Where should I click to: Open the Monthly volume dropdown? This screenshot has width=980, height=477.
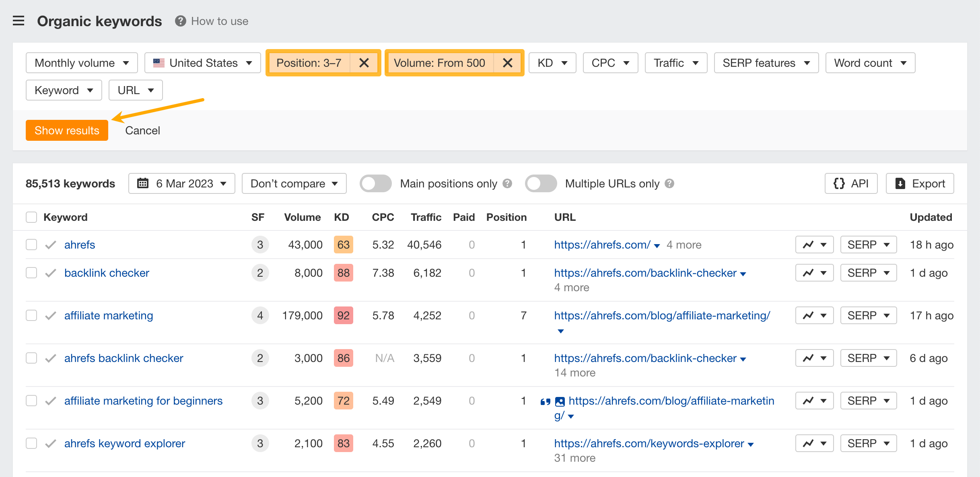point(82,63)
